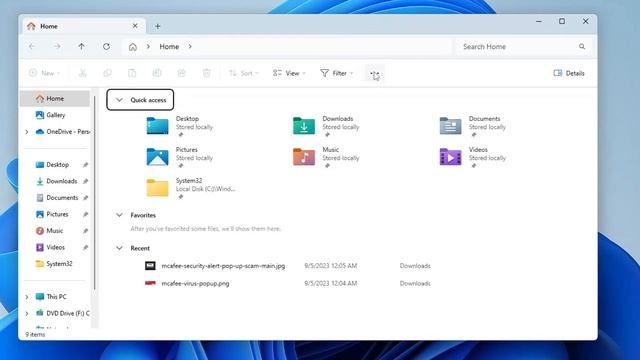Unpin Desktop using sidebar pin icon
This screenshot has height=360, width=640.
85,165
